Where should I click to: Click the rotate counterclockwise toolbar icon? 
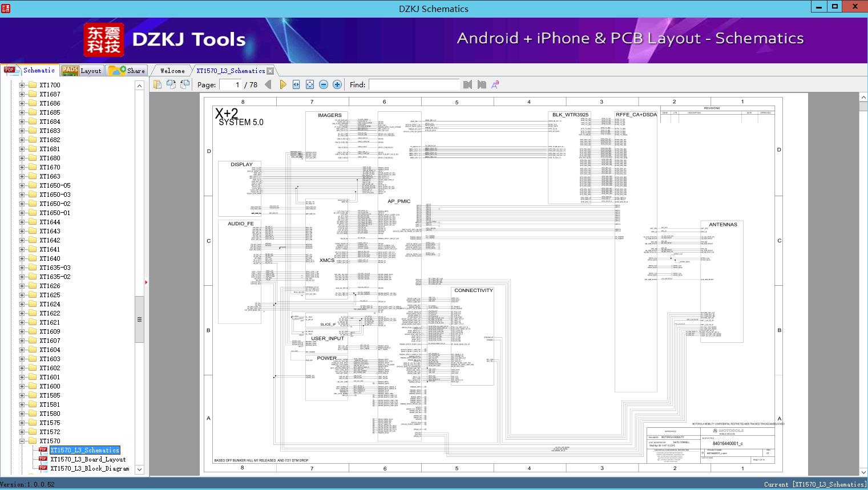(171, 84)
